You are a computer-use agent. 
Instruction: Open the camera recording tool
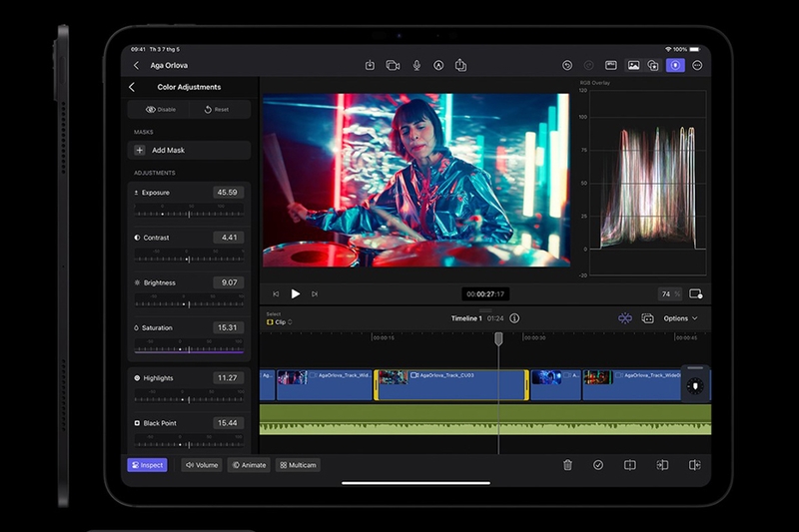click(x=393, y=65)
